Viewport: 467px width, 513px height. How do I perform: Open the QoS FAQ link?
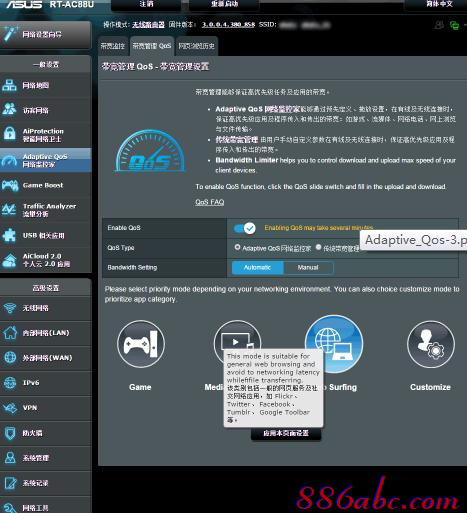210,202
